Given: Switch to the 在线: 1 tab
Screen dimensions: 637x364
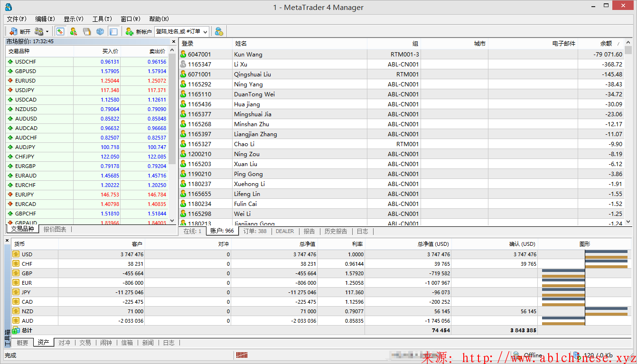Looking at the screenshot, I should (192, 232).
